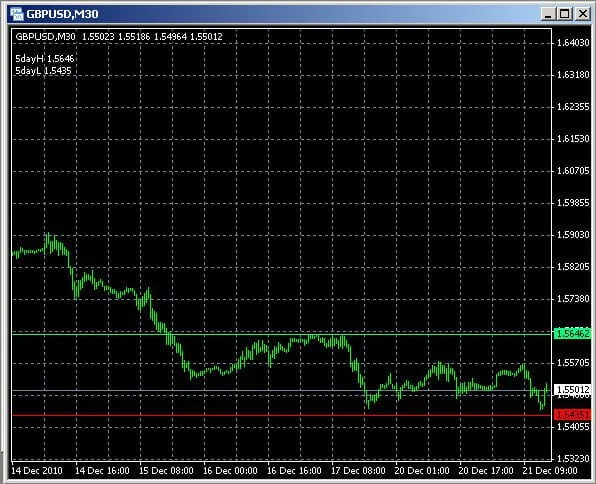Click the current price tag 1.55012

[572, 390]
